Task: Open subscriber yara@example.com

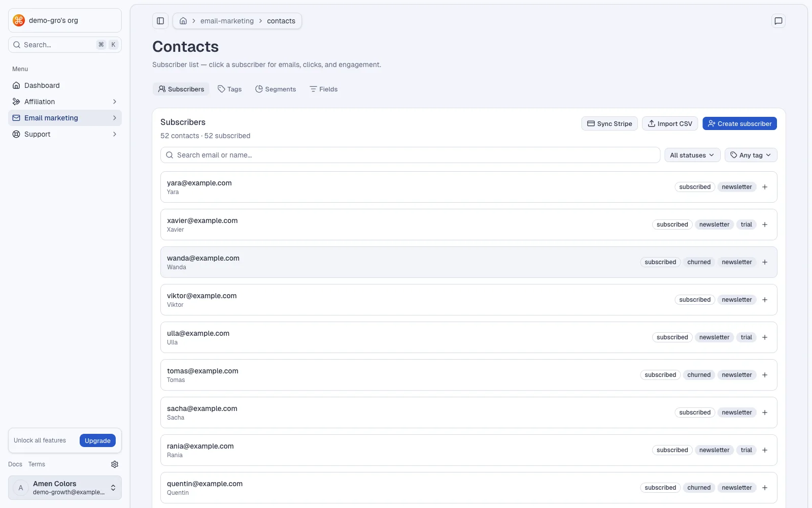Action: point(469,187)
